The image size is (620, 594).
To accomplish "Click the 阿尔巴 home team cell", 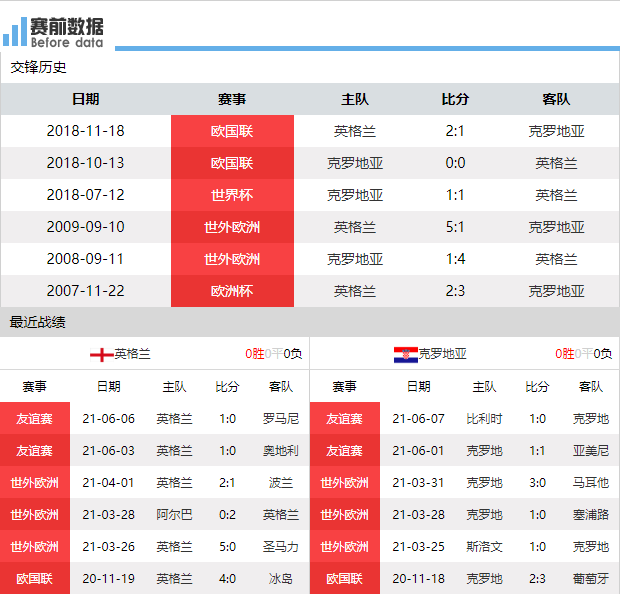I will (x=174, y=515).
